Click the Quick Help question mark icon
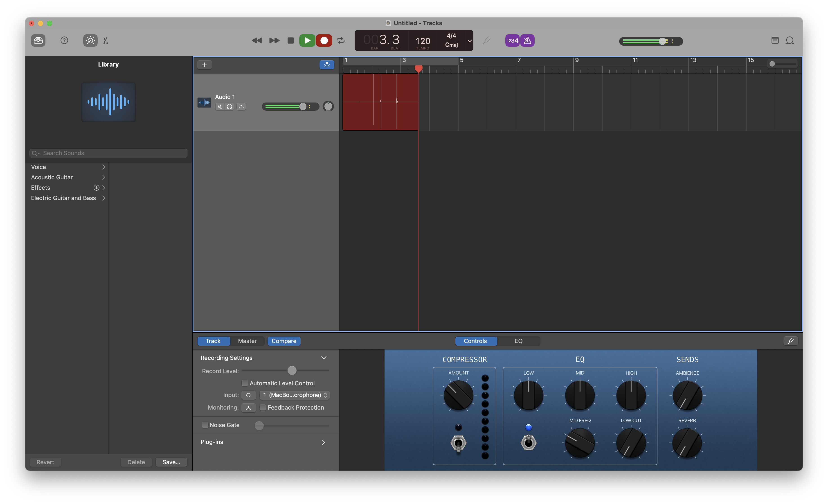This screenshot has width=828, height=504. click(64, 41)
